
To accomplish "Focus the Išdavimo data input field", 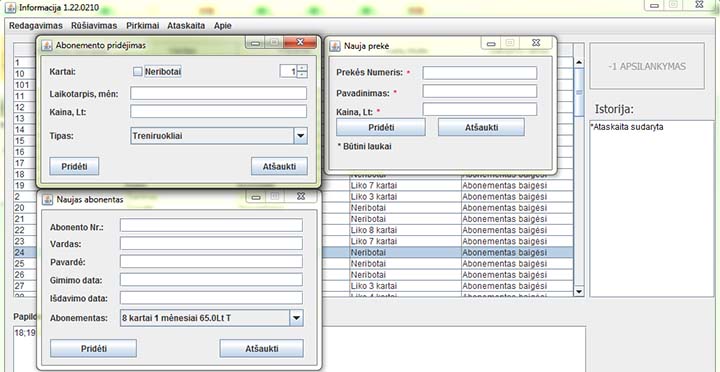I will click(x=212, y=298).
